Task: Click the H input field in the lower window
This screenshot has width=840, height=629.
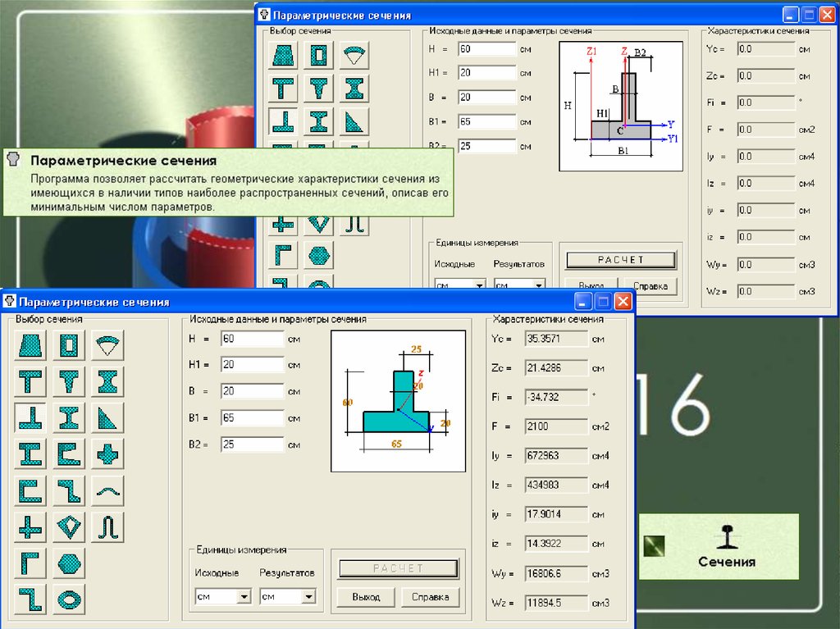Action: point(252,339)
